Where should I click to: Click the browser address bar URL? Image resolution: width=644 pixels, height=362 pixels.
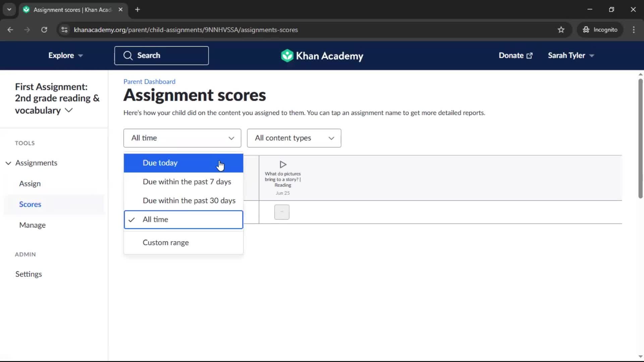click(185, 30)
